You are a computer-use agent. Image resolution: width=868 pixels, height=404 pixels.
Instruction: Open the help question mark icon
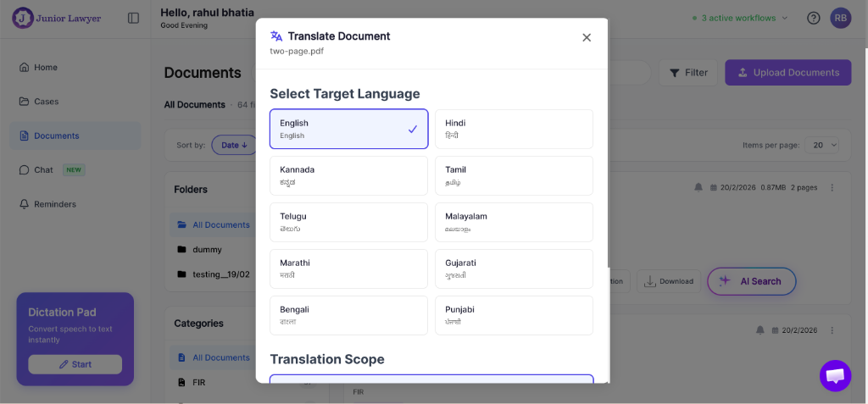coord(813,19)
